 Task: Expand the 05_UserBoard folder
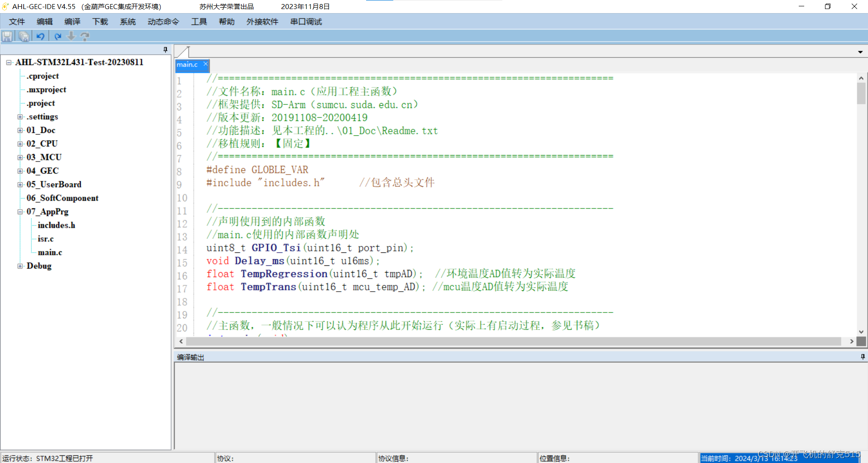[19, 184]
